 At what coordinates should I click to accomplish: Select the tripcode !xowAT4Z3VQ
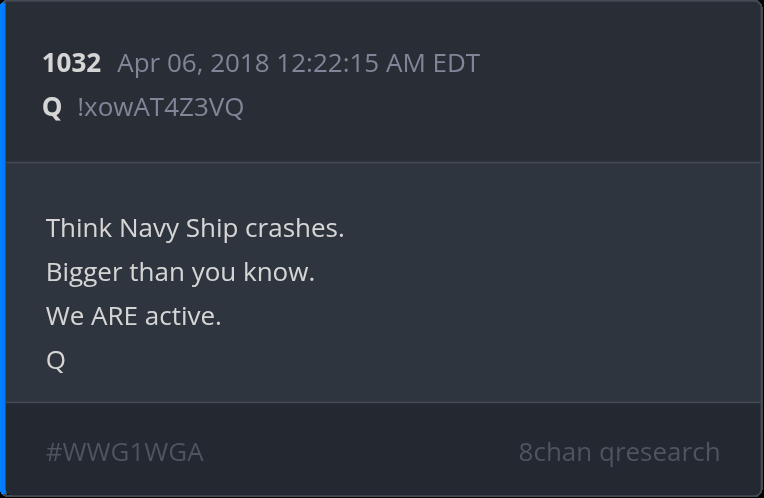tap(160, 108)
